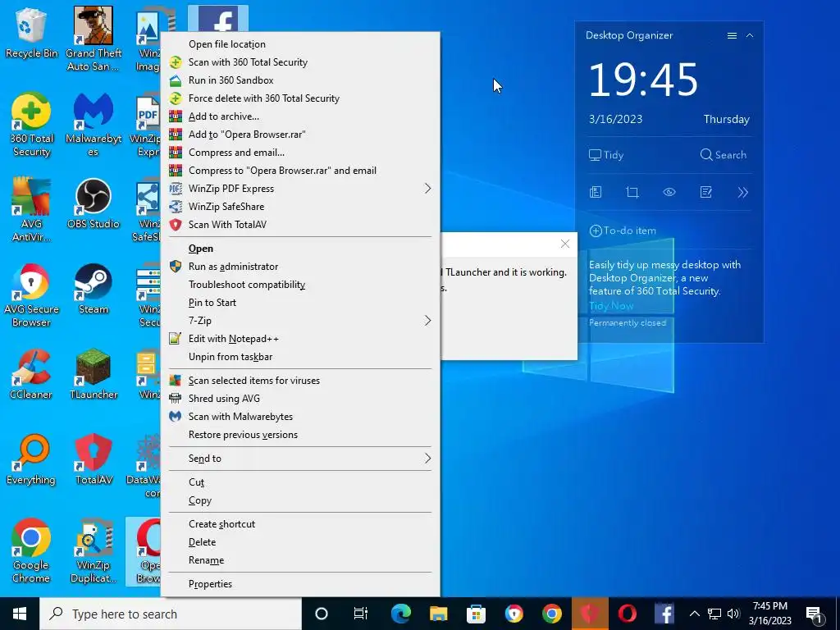Click the Tidy button in Desktop Organizer
The width and height of the screenshot is (840, 630).
(x=606, y=155)
